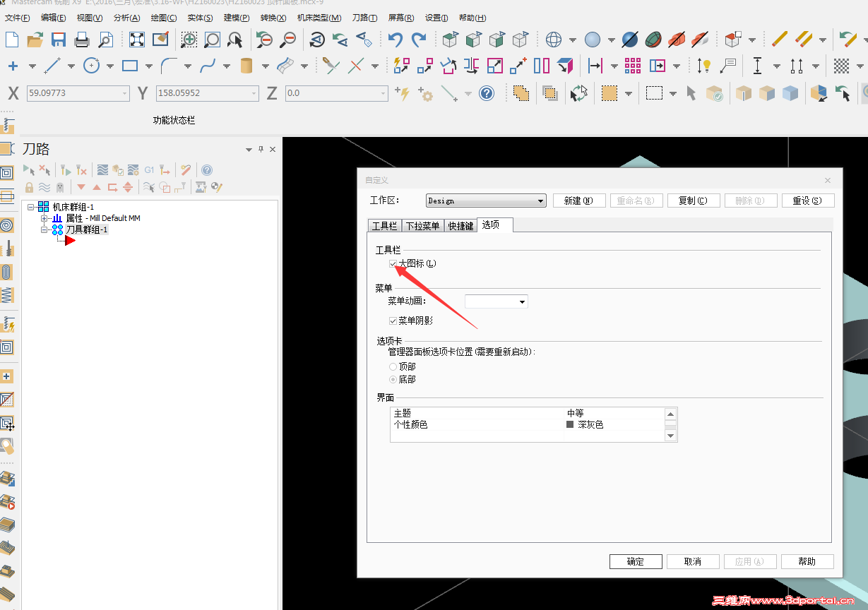Viewport: 868px width, 610px height.
Task: Switch to the 工具栏 tab
Action: 385,226
